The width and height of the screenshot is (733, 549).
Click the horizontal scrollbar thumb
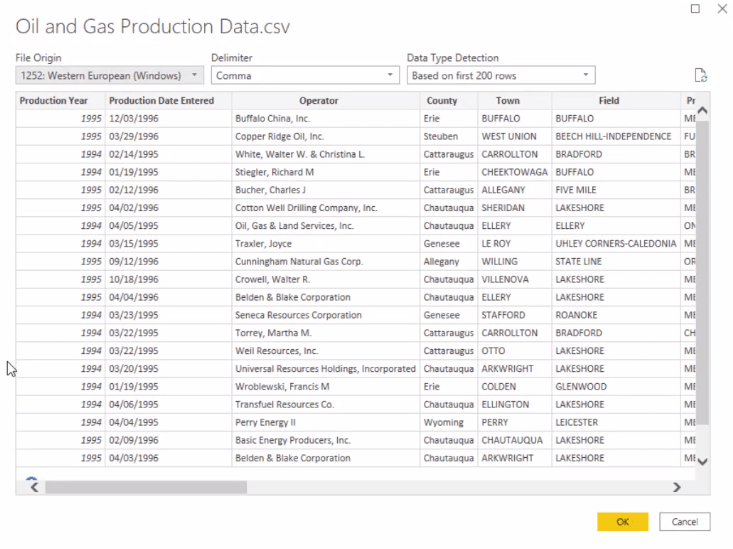146,487
